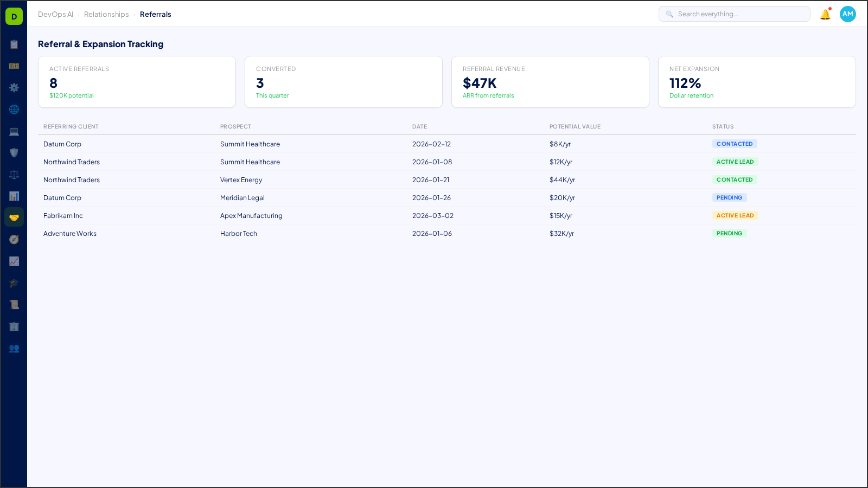Select the people icon at sidebar bottom

point(14,349)
